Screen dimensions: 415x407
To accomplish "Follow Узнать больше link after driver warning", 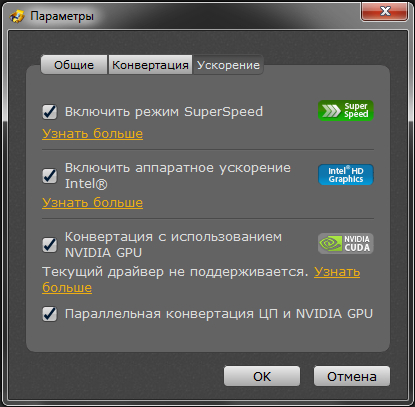I will pyautogui.click(x=337, y=272).
